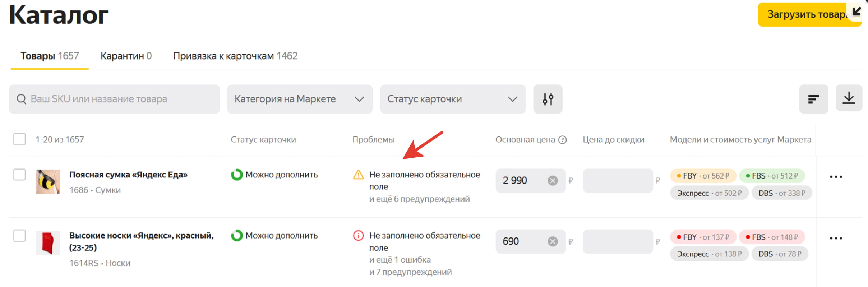This screenshot has width=868, height=287.
Task: Click the Цена до скидки column header
Action: (x=613, y=140)
